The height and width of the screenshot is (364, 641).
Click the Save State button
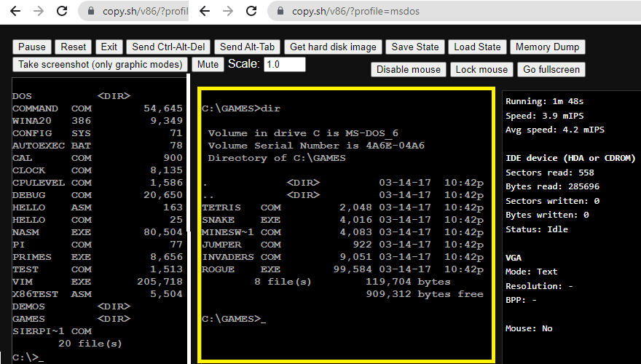(414, 47)
